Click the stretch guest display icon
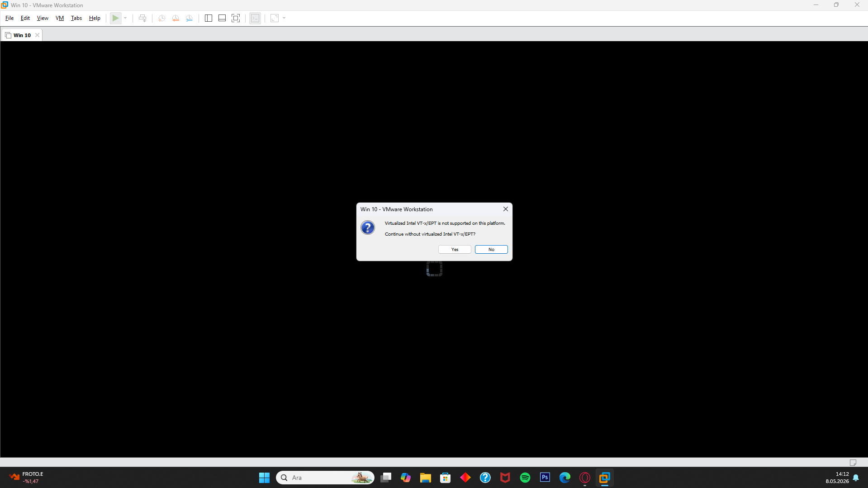The height and width of the screenshot is (488, 868). pos(275,18)
